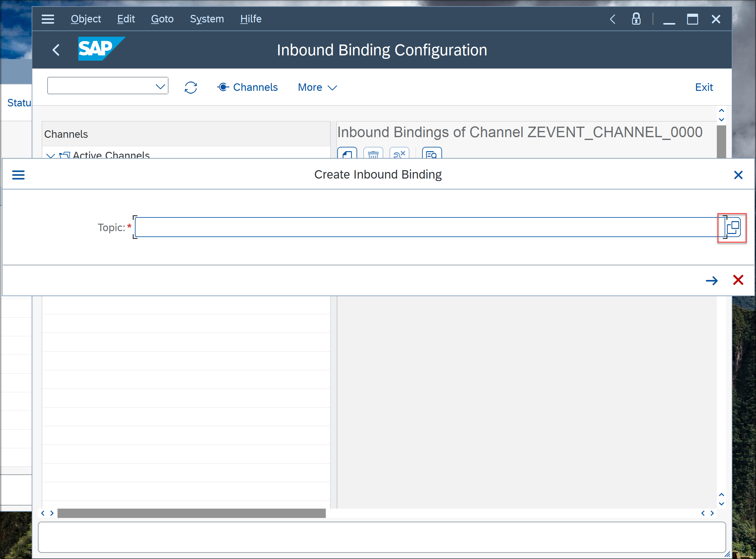The image size is (756, 559).
Task: Click the Inbound Bindings of Channel heading
Action: tap(520, 132)
